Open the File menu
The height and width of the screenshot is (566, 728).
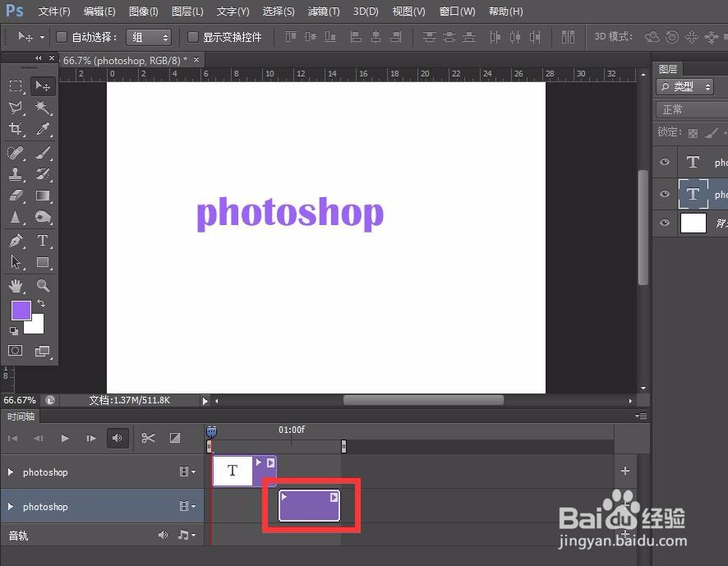click(54, 12)
